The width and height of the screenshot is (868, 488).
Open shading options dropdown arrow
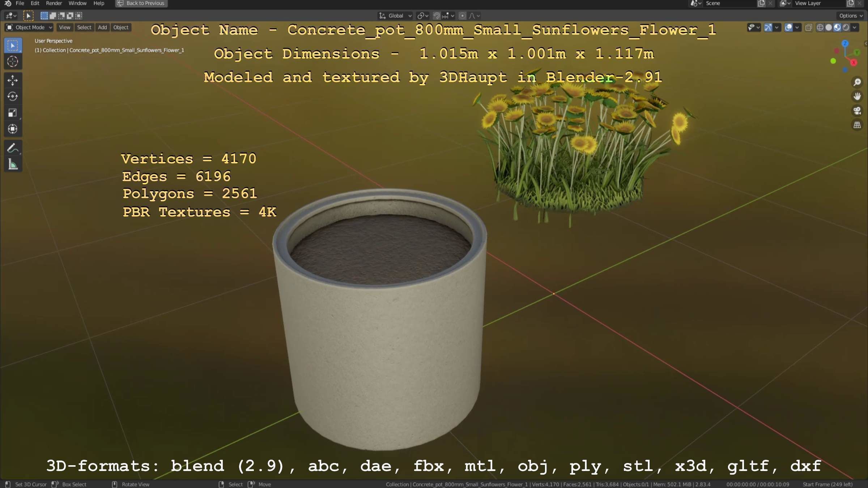855,27
